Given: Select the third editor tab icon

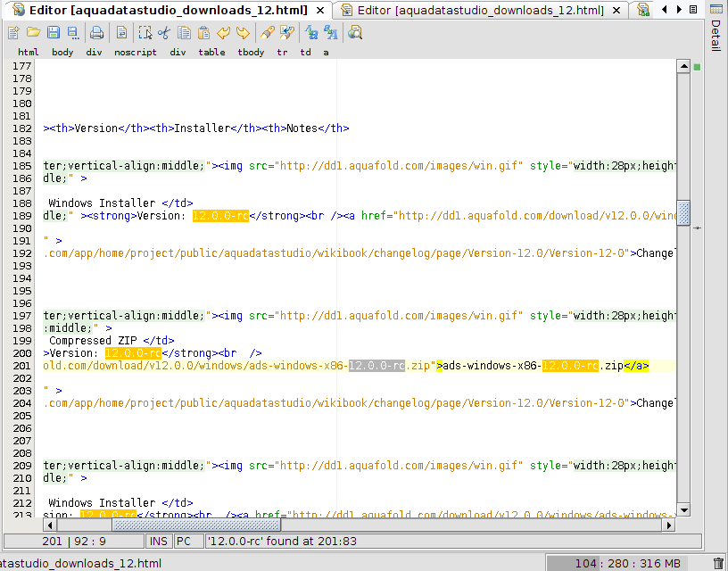Looking at the screenshot, I should pos(642,10).
